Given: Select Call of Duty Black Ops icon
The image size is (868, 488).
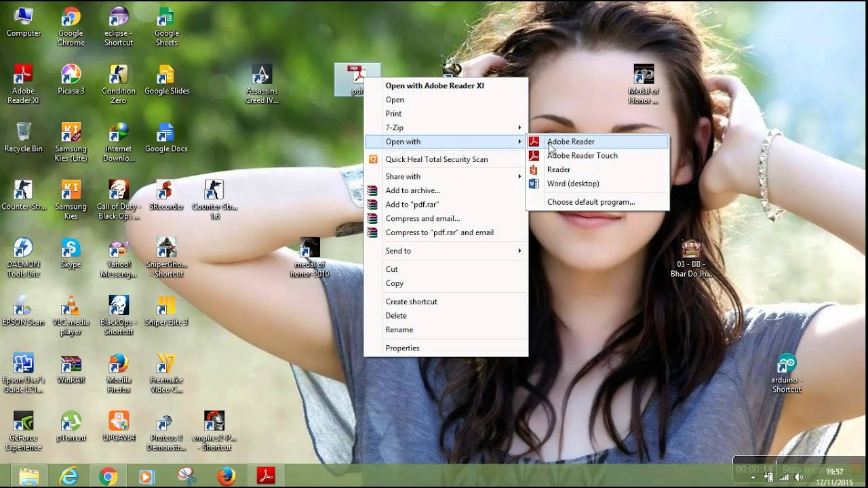Looking at the screenshot, I should point(118,200).
